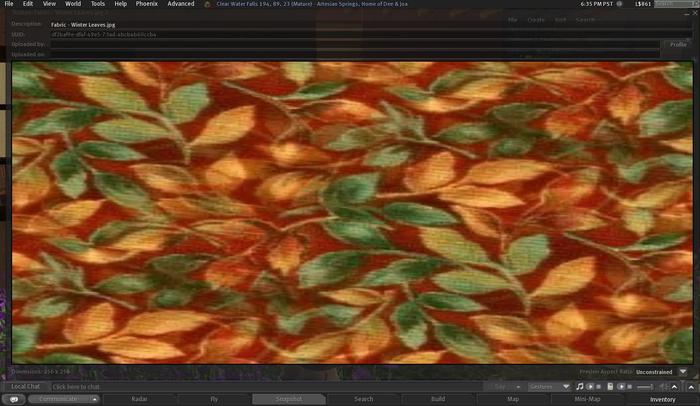Open the World menu
Viewport: 700px width, 406px height.
[x=73, y=4]
